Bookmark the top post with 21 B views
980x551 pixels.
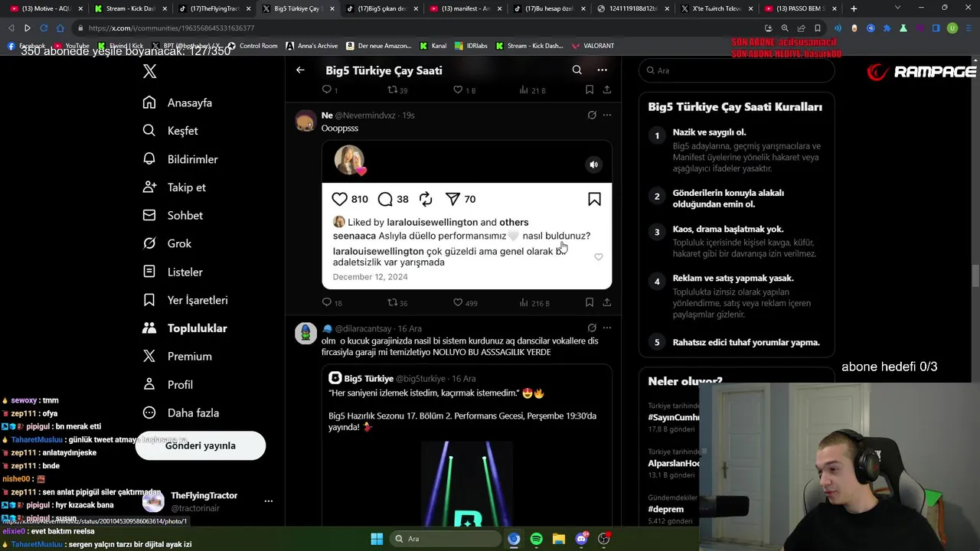click(590, 90)
